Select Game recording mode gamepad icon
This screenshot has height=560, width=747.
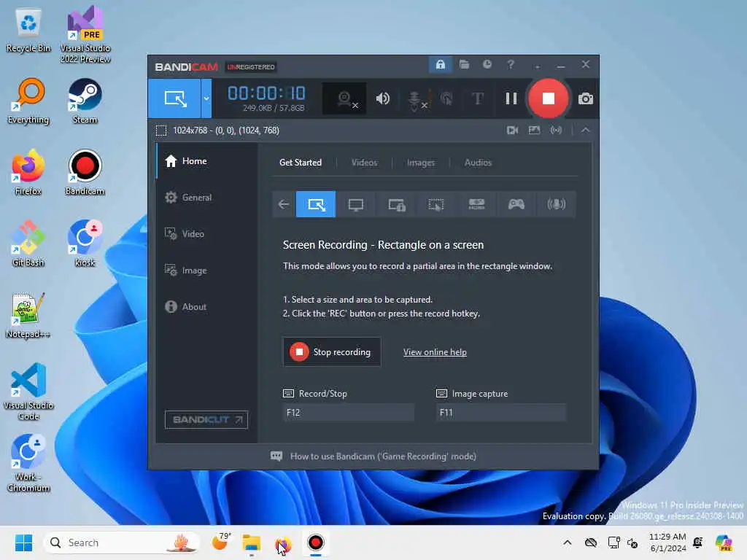click(516, 204)
